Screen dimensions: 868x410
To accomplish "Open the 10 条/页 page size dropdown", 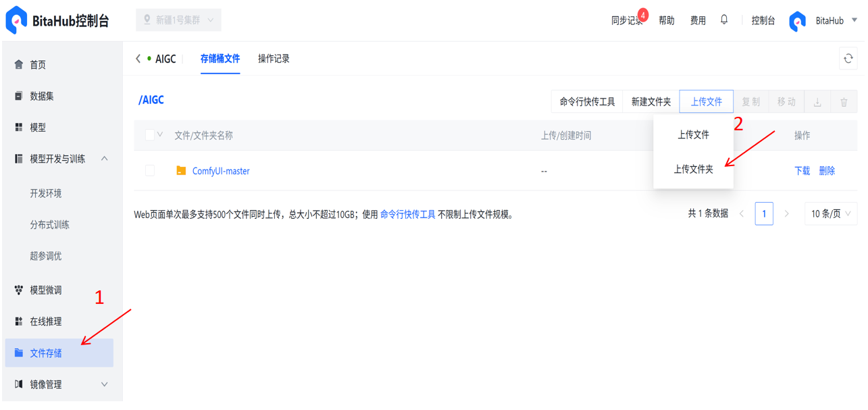I will (831, 213).
